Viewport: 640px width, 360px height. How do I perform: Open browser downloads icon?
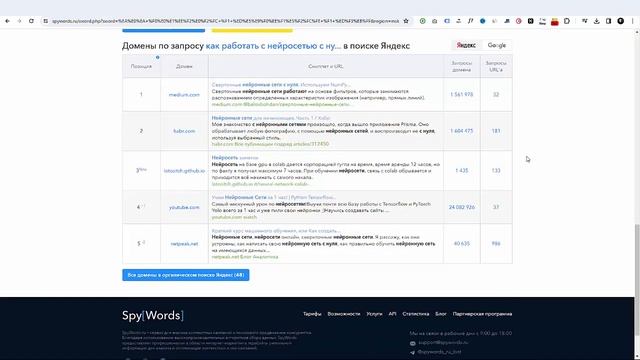[x=596, y=21]
